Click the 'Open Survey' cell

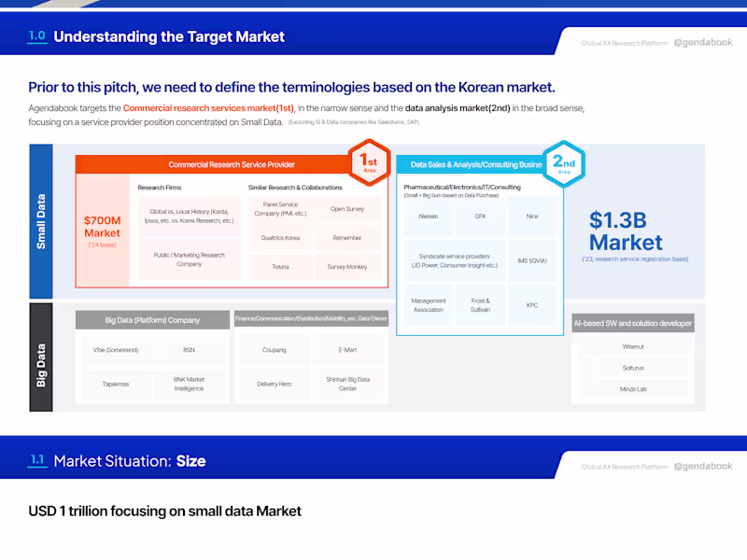pos(347,209)
